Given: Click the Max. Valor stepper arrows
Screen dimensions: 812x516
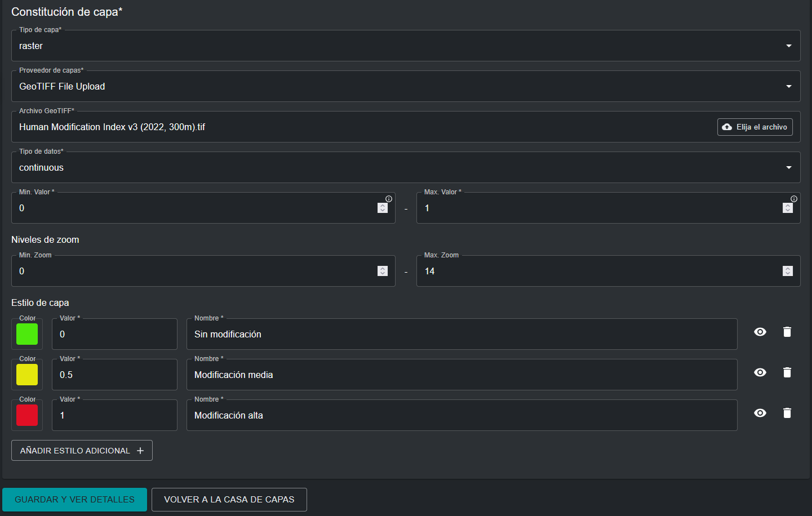Looking at the screenshot, I should coord(788,208).
